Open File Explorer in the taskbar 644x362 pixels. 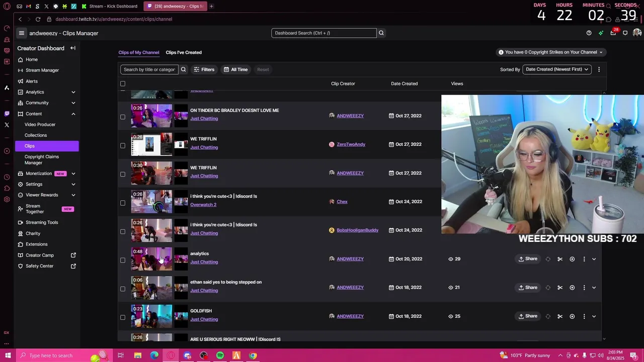click(138, 355)
